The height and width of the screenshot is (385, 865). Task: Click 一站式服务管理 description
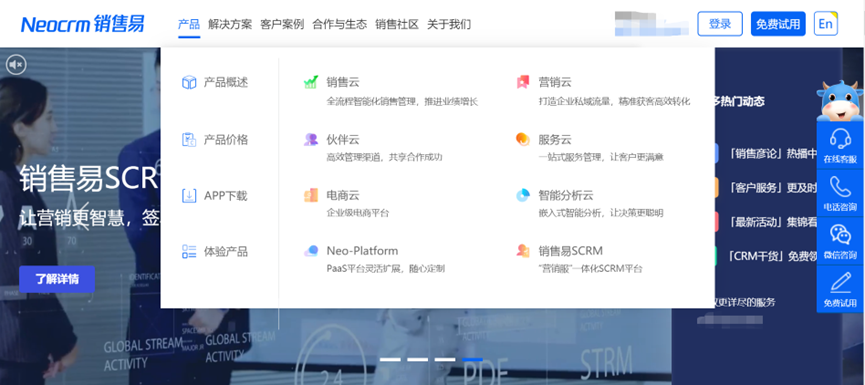click(x=601, y=157)
